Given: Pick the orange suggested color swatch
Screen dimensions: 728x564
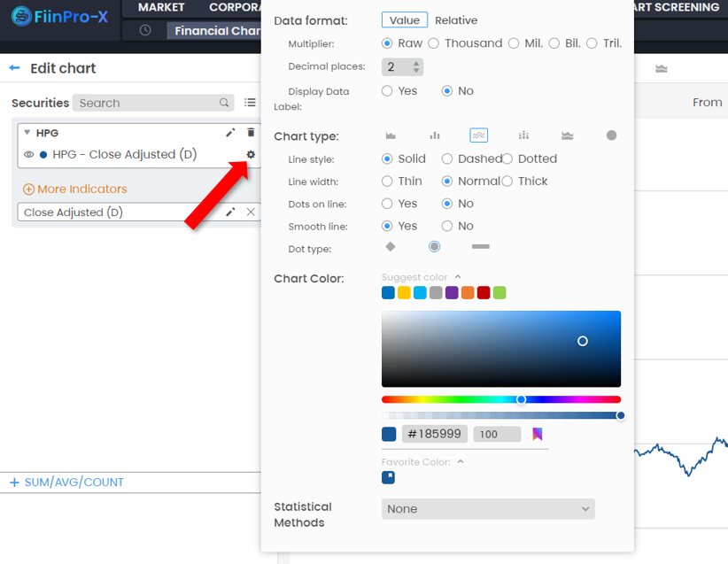Looking at the screenshot, I should click(x=468, y=293).
